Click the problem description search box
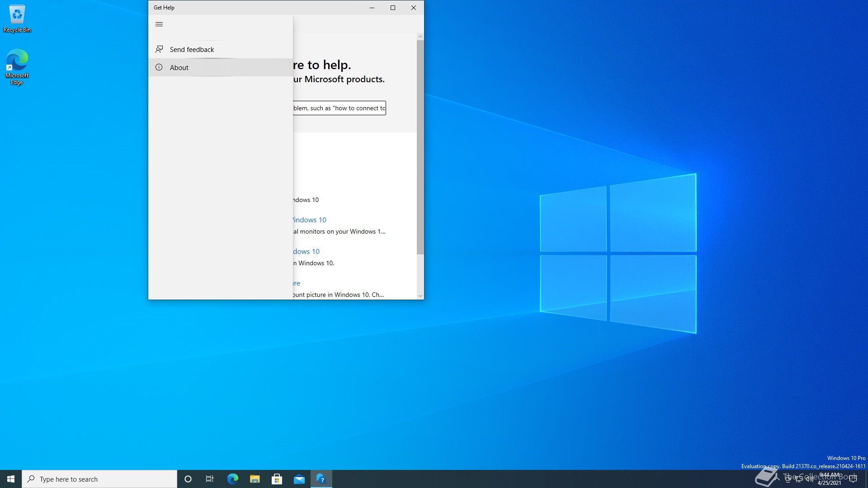The width and height of the screenshot is (868, 488). 339,108
